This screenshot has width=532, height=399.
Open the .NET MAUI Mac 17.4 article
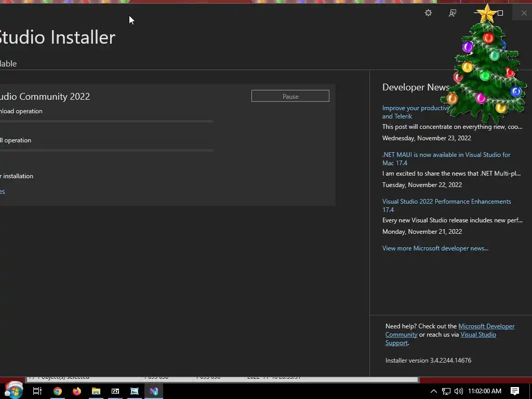point(446,158)
